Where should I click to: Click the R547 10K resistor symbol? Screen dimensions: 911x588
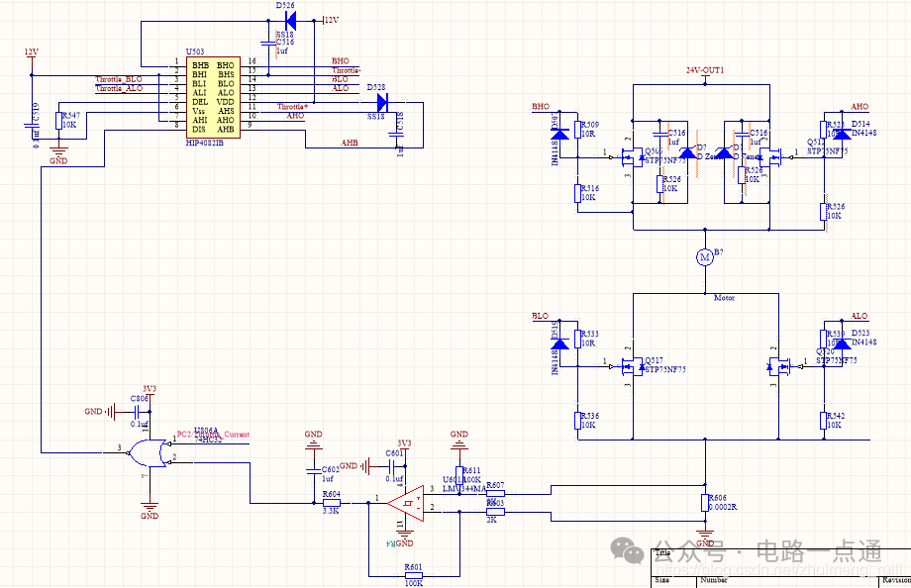[58, 121]
